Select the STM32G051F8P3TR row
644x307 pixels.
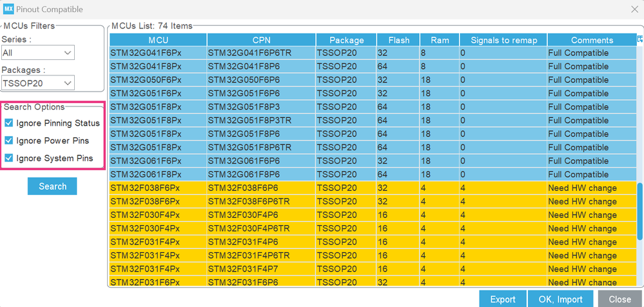(373, 121)
